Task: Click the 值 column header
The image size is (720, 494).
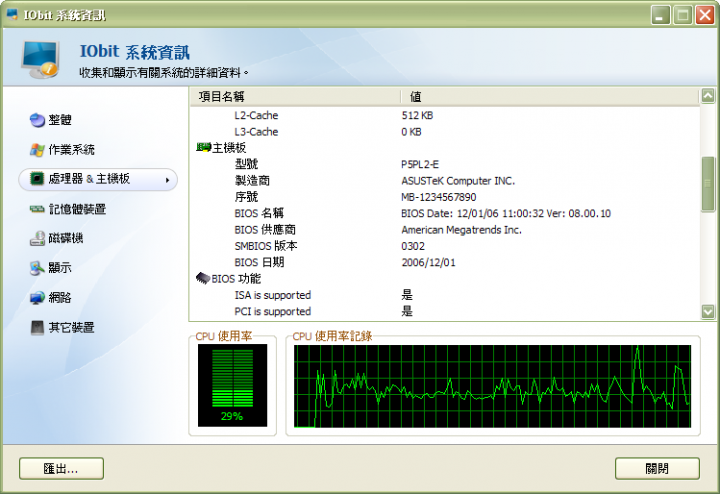Action: 549,97
